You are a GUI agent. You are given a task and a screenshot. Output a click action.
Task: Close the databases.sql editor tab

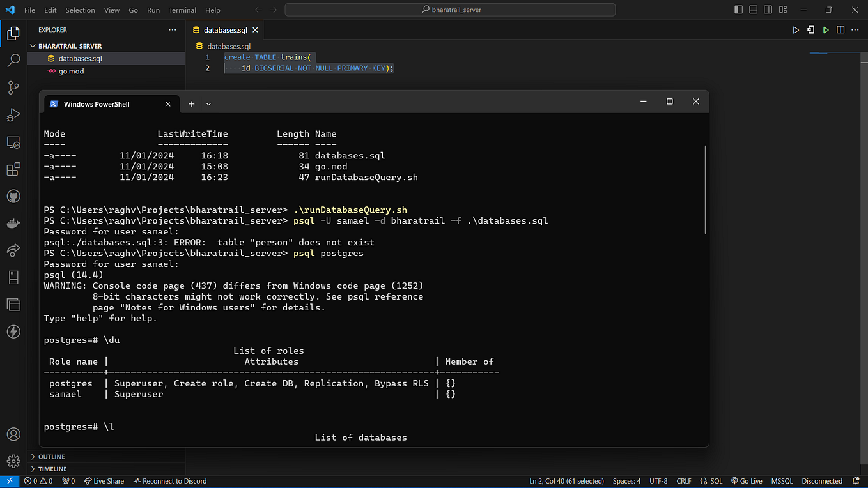click(255, 30)
